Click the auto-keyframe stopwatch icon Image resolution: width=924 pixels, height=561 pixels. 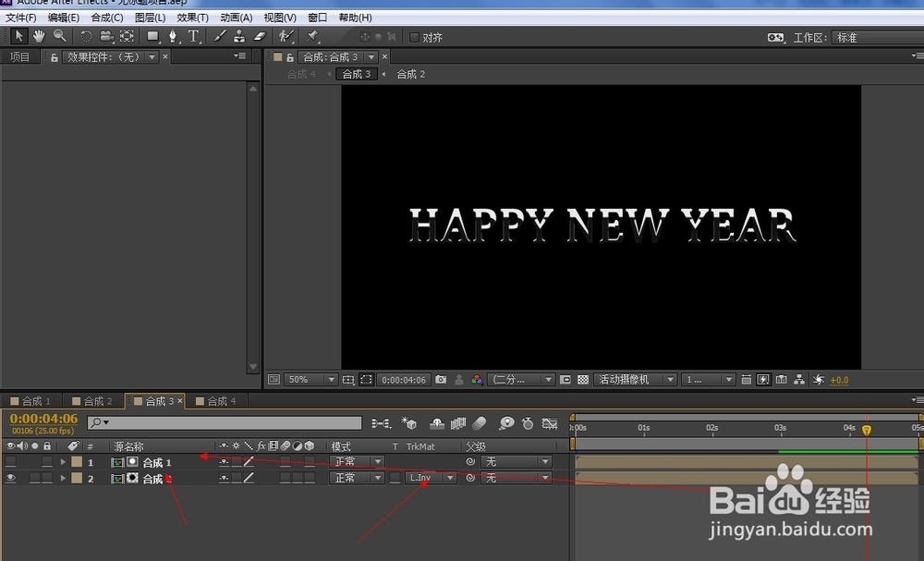[x=528, y=423]
